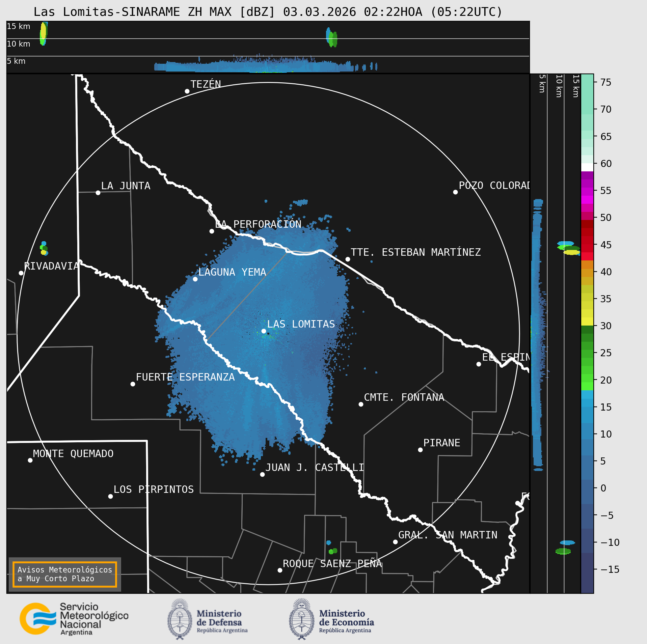This screenshot has height=644, width=647.
Task: Click the radar title with timestamp 02:22HOA
Action: pyautogui.click(x=268, y=12)
